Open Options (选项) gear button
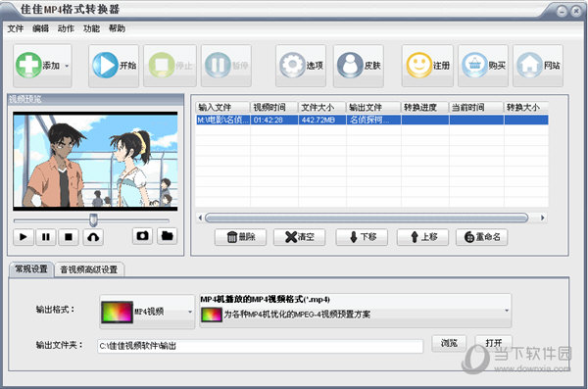 point(301,66)
